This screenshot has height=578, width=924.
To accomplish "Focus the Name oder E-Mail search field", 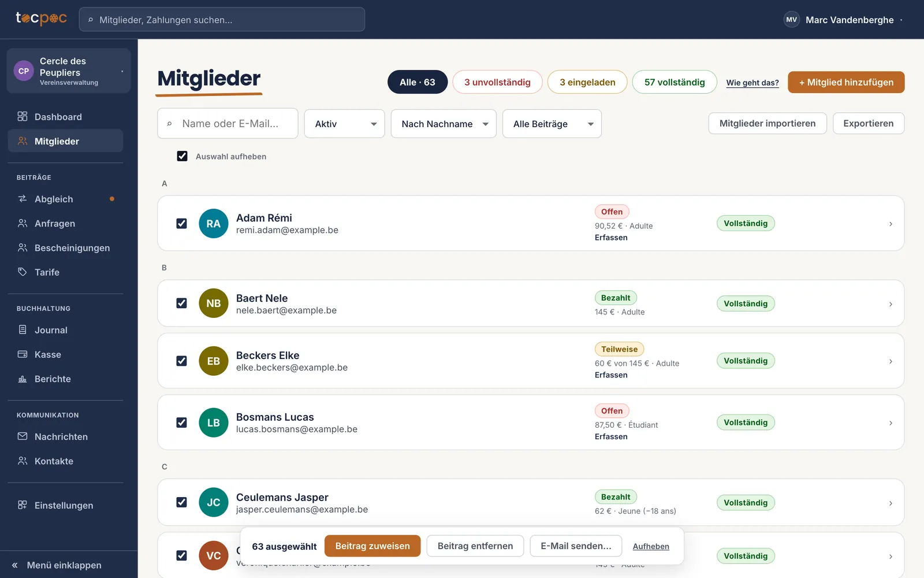I will (x=228, y=124).
